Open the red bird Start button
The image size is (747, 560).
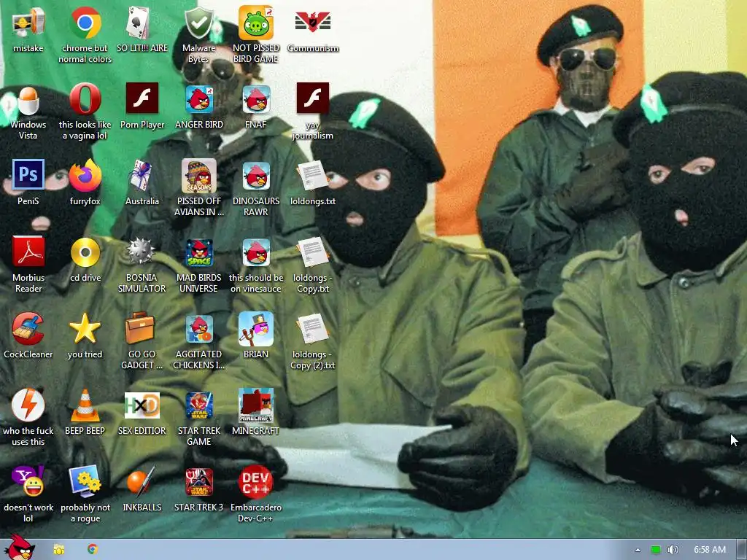click(x=20, y=548)
